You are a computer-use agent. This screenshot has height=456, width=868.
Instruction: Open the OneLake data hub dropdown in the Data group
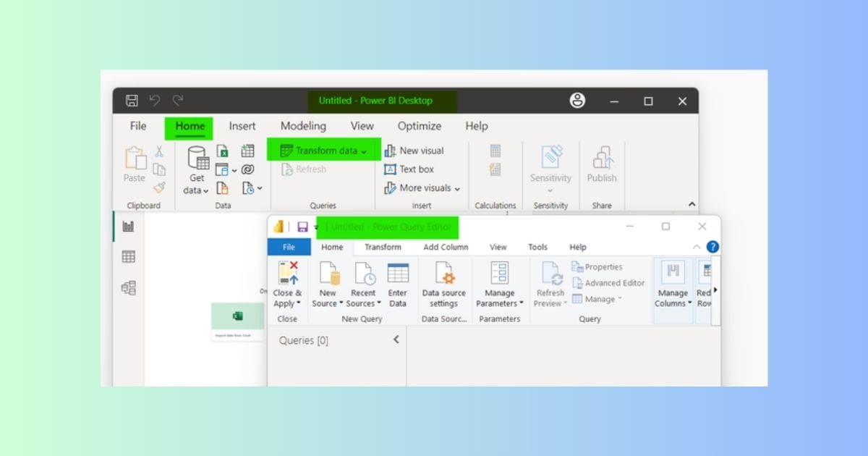pyautogui.click(x=234, y=170)
